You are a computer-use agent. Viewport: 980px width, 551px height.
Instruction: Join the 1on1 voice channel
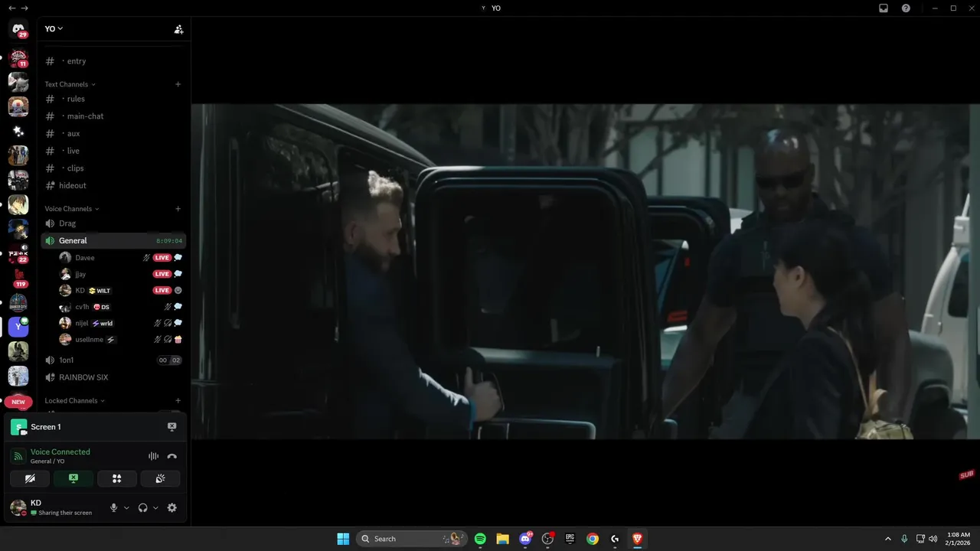coord(113,360)
